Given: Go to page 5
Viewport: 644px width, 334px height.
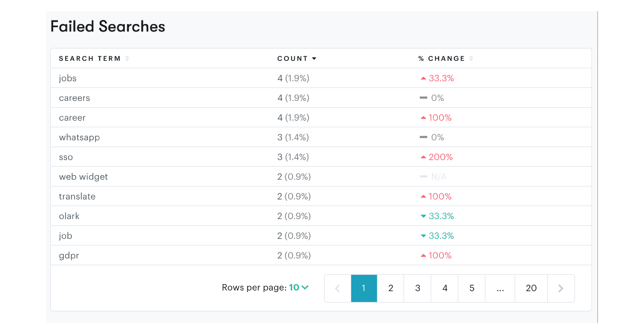Looking at the screenshot, I should tap(471, 288).
